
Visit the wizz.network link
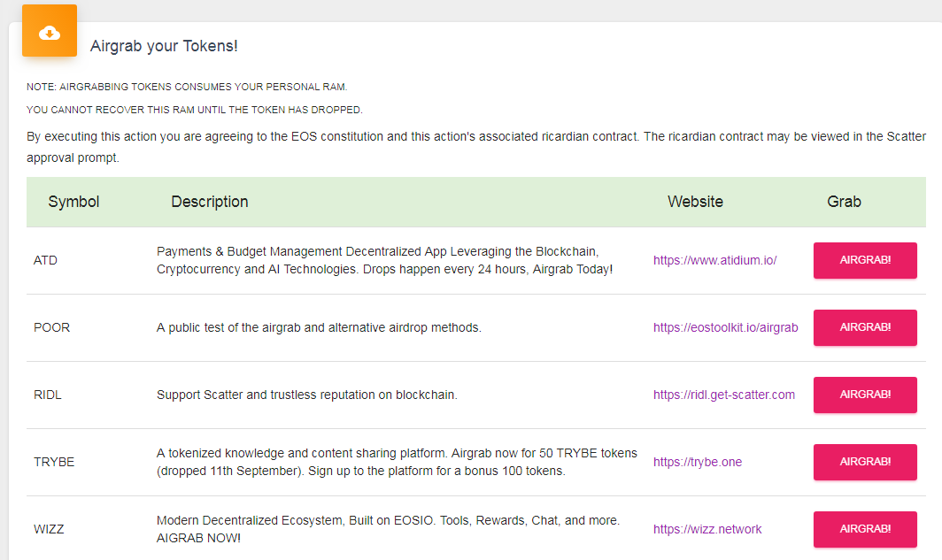click(x=707, y=529)
